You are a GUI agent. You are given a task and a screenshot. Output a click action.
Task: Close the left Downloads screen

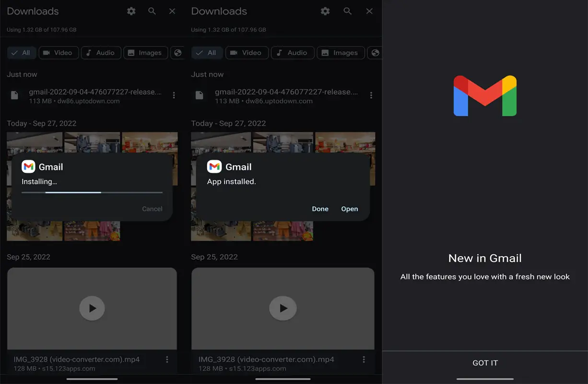tap(172, 11)
